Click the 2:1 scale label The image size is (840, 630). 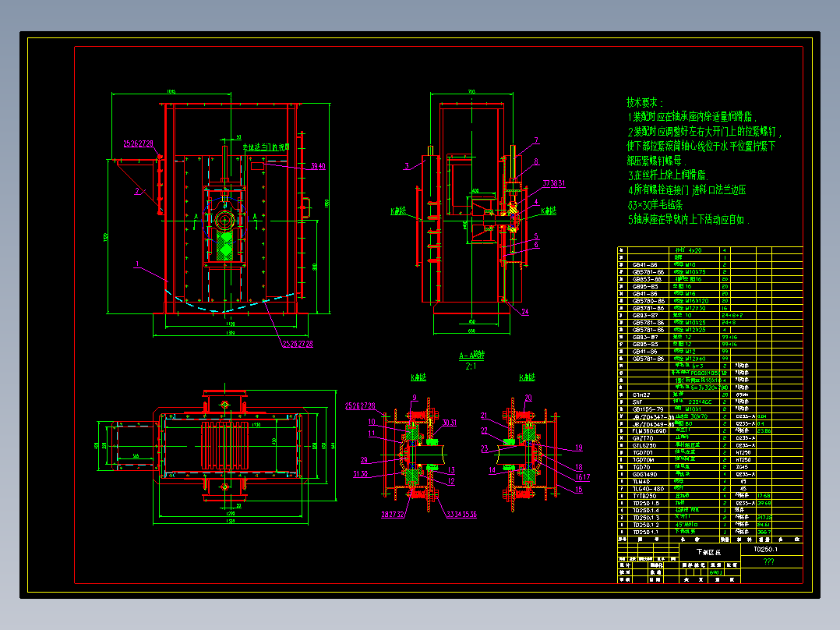(471, 366)
